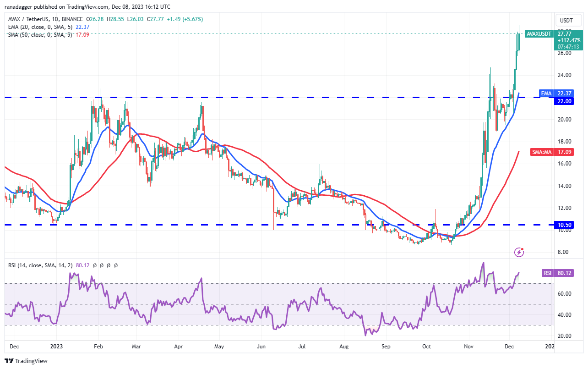The image size is (588, 369).
Task: Click the 10.50 blue level label
Action: (563, 225)
